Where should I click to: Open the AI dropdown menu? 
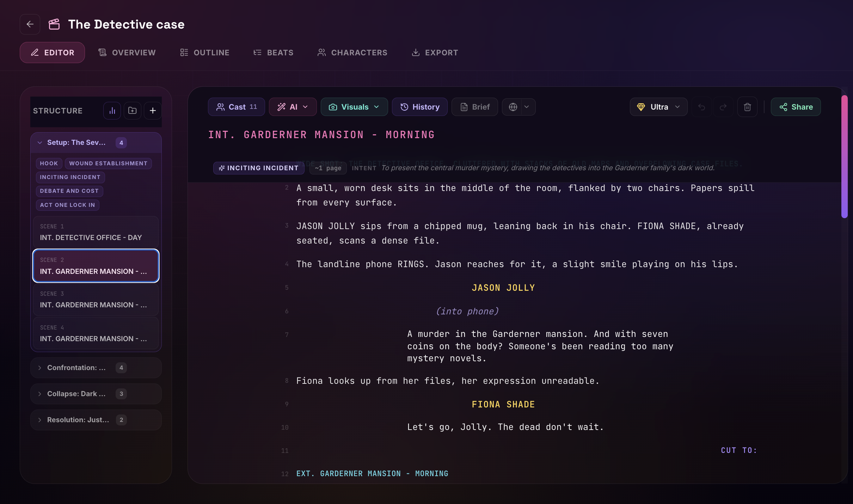tap(293, 107)
